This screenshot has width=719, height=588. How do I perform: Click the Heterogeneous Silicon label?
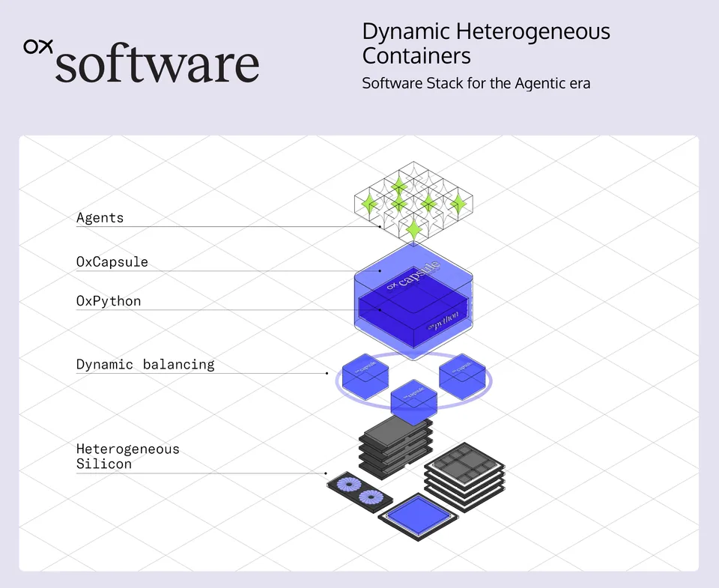128,456
